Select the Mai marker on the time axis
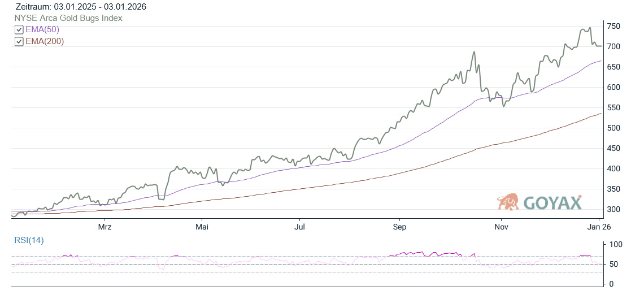 [x=202, y=227]
